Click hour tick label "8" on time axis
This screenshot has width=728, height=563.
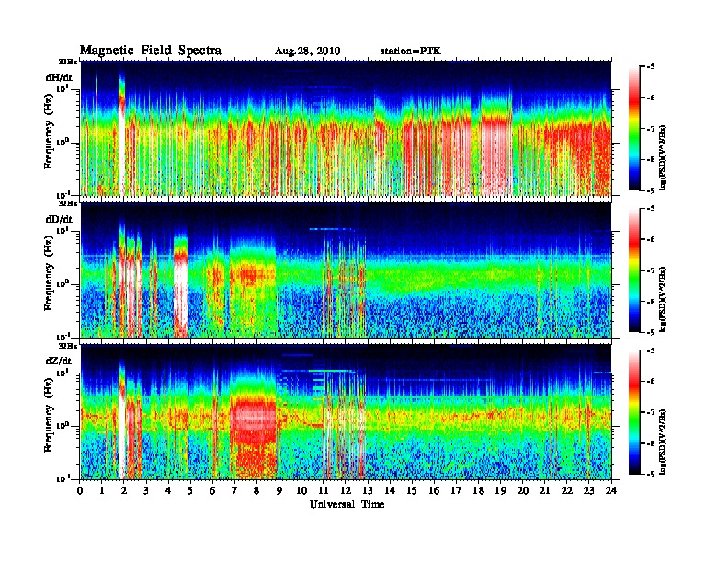(256, 490)
